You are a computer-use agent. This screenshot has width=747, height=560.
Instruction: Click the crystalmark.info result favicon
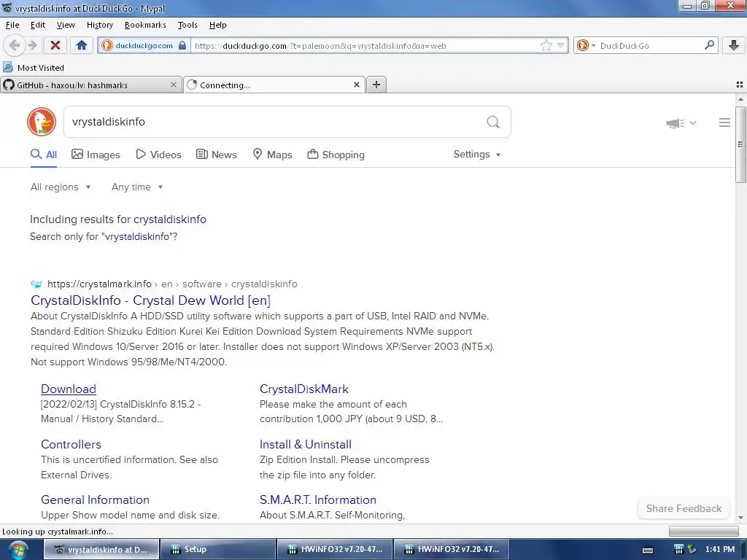click(36, 284)
